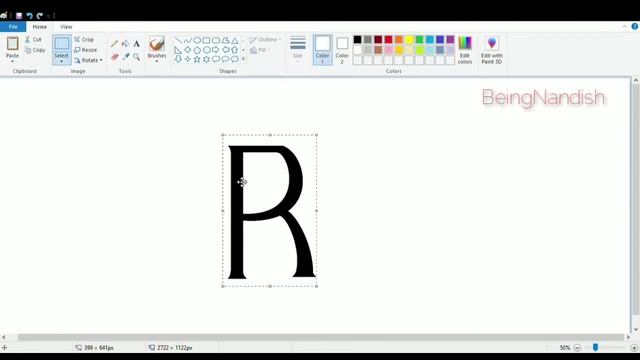Click the zoom slider thumb
This screenshot has width=640, height=360.
[x=596, y=347]
